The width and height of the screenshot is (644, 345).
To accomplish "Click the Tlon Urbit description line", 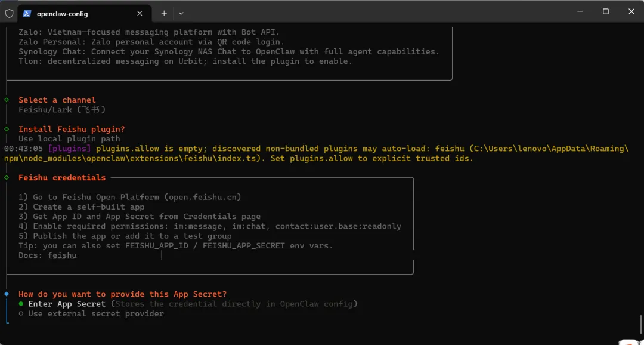I will point(185,61).
